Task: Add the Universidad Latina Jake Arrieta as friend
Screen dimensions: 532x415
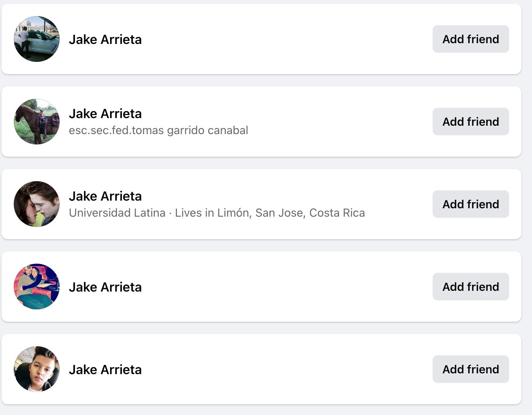Action: (470, 204)
